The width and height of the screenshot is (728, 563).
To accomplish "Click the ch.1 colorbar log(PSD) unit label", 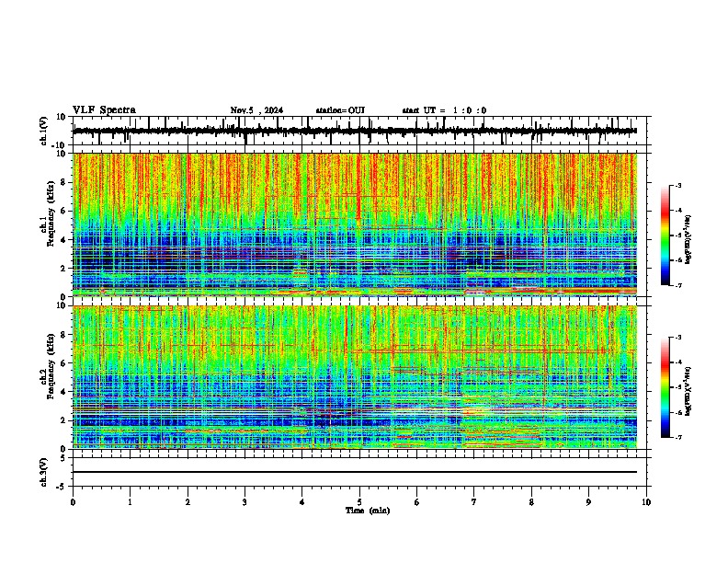I will click(x=688, y=240).
